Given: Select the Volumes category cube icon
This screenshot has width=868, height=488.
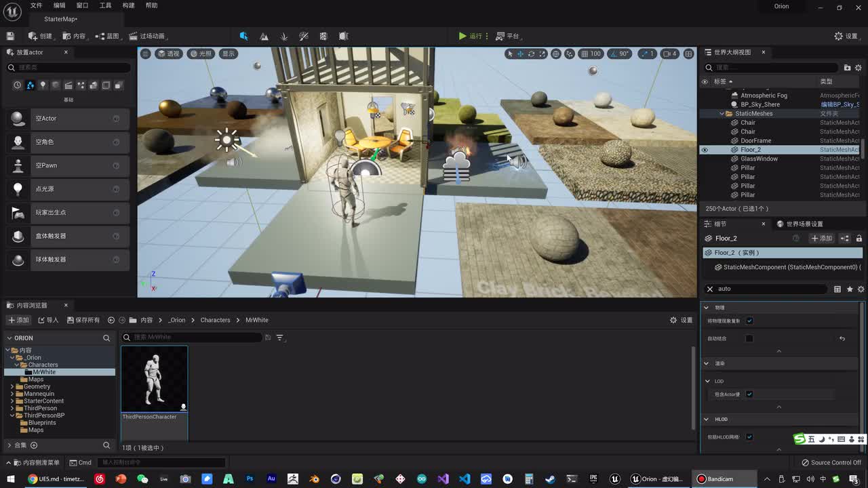Looking at the screenshot, I should [x=106, y=85].
